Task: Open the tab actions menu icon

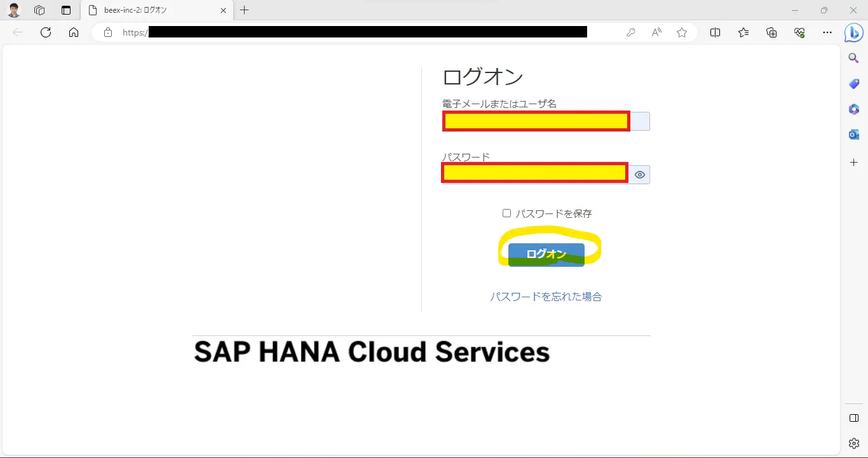Action: (x=66, y=10)
